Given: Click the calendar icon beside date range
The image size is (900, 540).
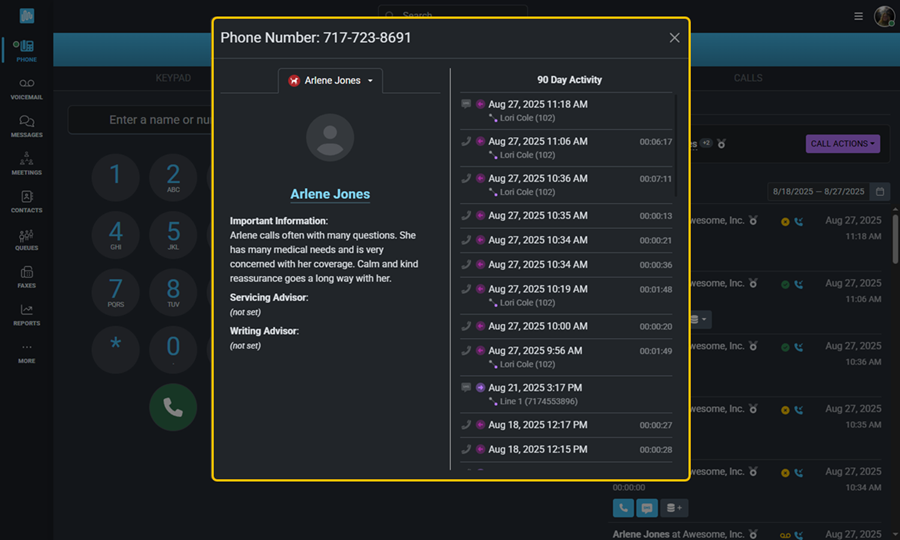Looking at the screenshot, I should tap(879, 192).
